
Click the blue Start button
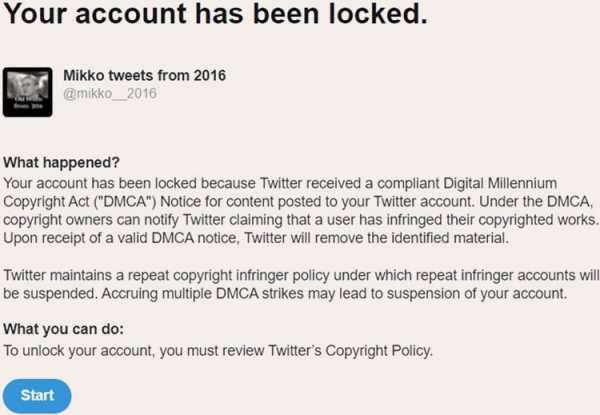point(37,395)
